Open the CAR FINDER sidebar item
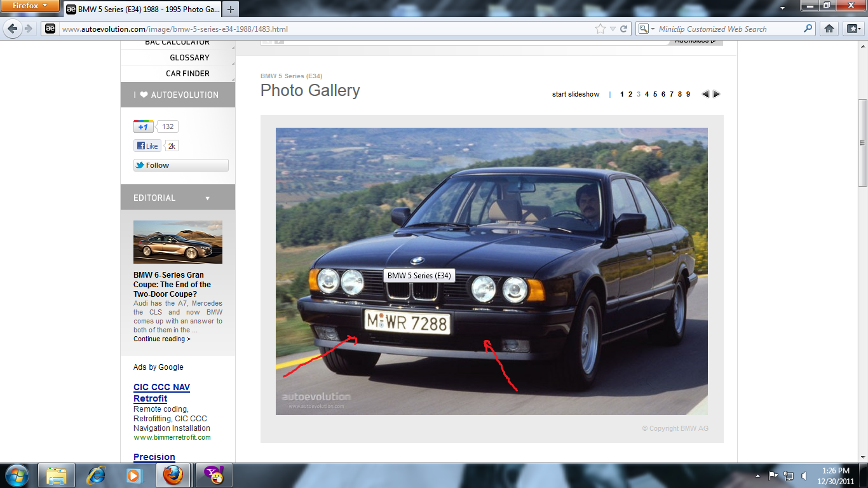Image resolution: width=868 pixels, height=488 pixels. (187, 73)
